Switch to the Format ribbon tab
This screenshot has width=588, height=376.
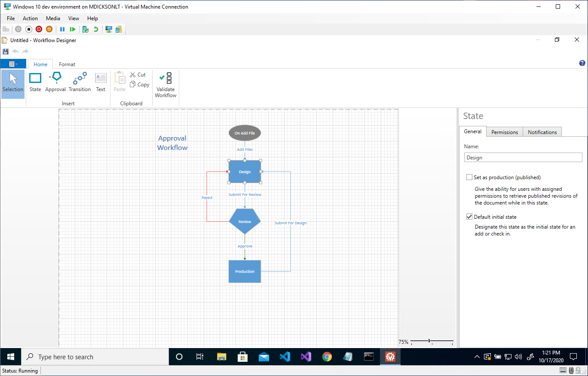pyautogui.click(x=67, y=64)
